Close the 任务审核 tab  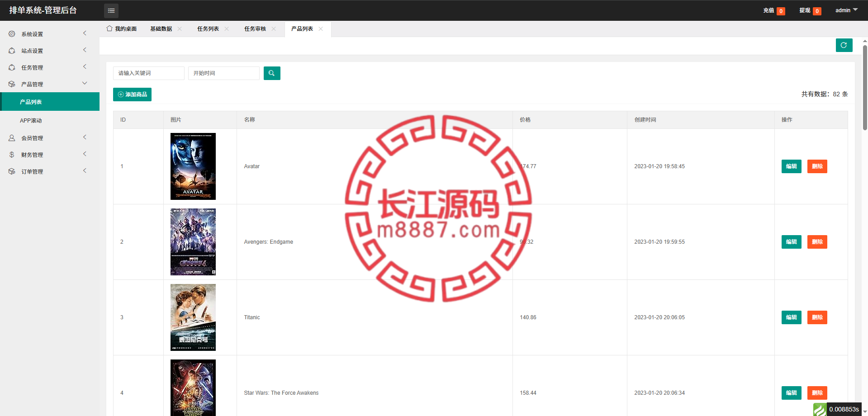[274, 29]
